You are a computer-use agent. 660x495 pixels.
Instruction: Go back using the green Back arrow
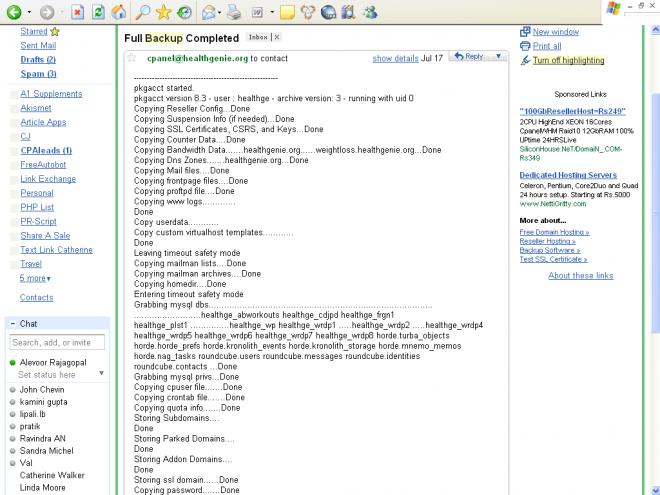click(x=13, y=12)
